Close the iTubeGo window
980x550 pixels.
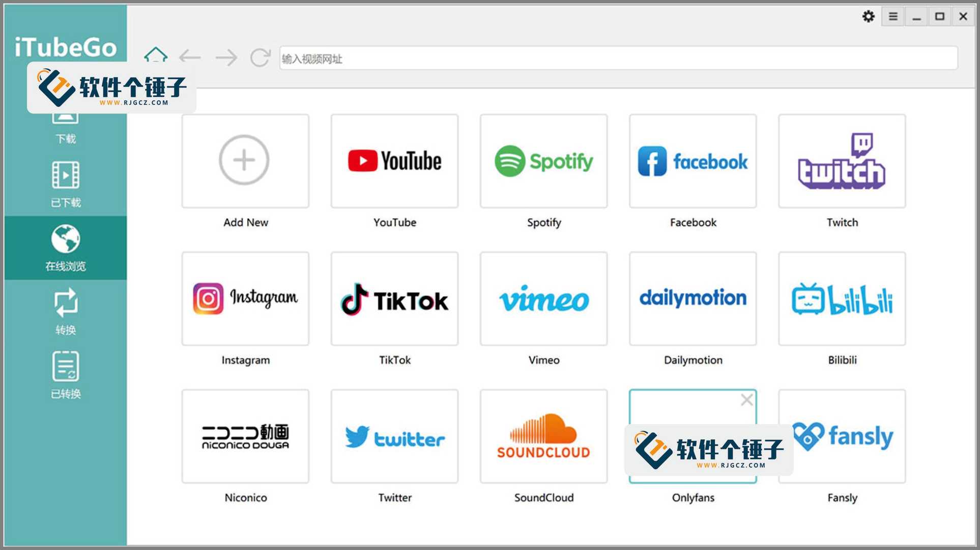[x=963, y=16]
